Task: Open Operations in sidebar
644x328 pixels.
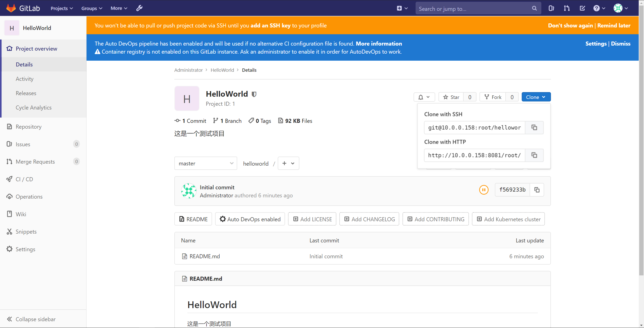Action: (x=29, y=197)
